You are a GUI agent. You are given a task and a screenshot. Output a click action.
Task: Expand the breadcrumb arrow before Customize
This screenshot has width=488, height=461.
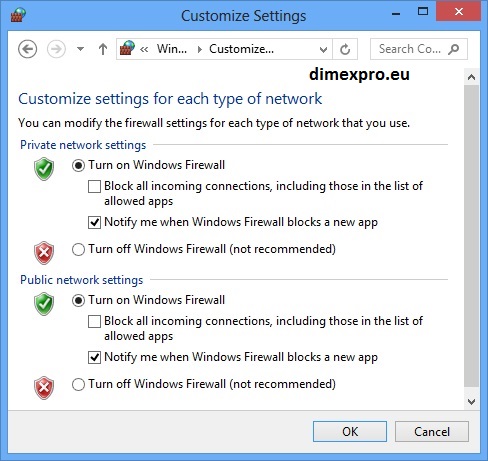pos(200,49)
